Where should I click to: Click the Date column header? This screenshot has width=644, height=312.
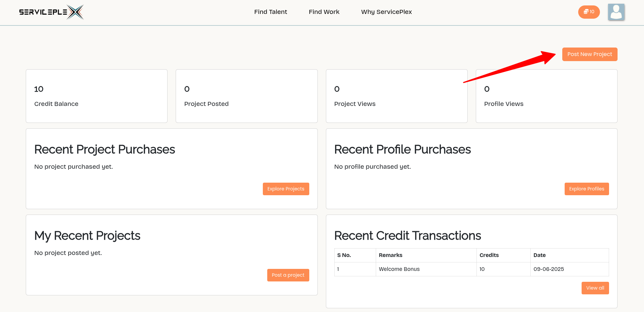pyautogui.click(x=539, y=255)
